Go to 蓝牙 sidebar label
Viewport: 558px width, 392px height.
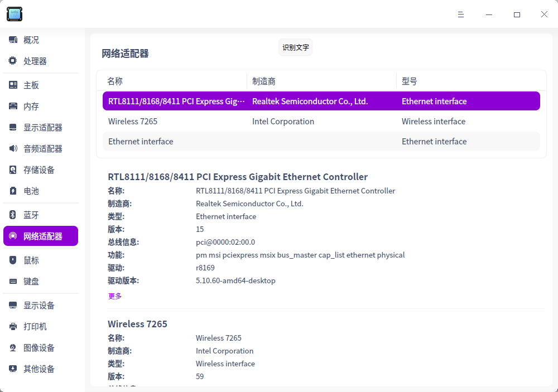coord(31,215)
